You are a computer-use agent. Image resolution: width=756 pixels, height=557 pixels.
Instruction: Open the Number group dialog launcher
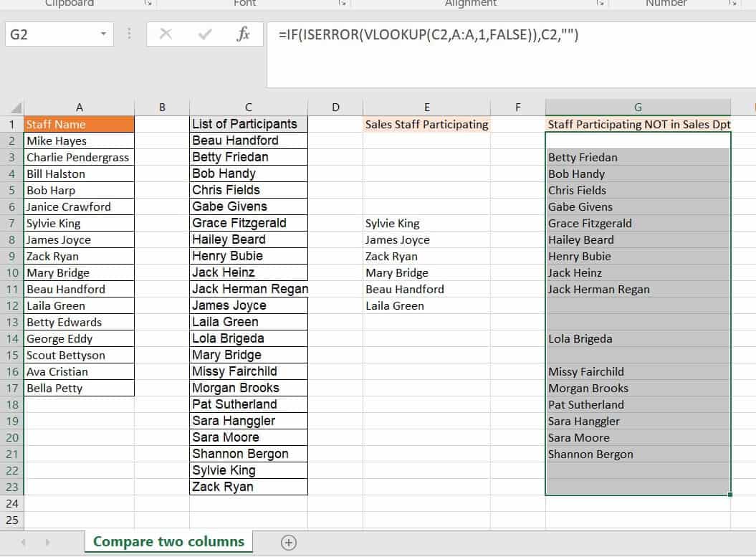click(732, 4)
